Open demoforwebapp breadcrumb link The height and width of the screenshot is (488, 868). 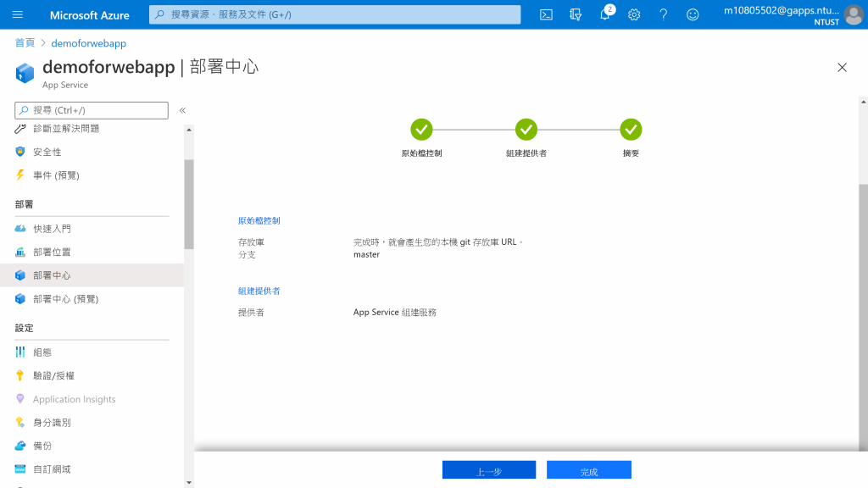pyautogui.click(x=88, y=43)
